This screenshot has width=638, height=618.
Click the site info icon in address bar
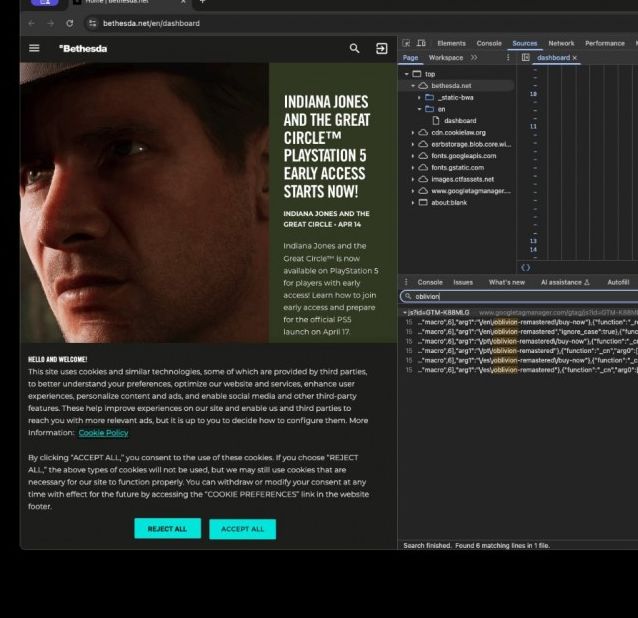92,23
